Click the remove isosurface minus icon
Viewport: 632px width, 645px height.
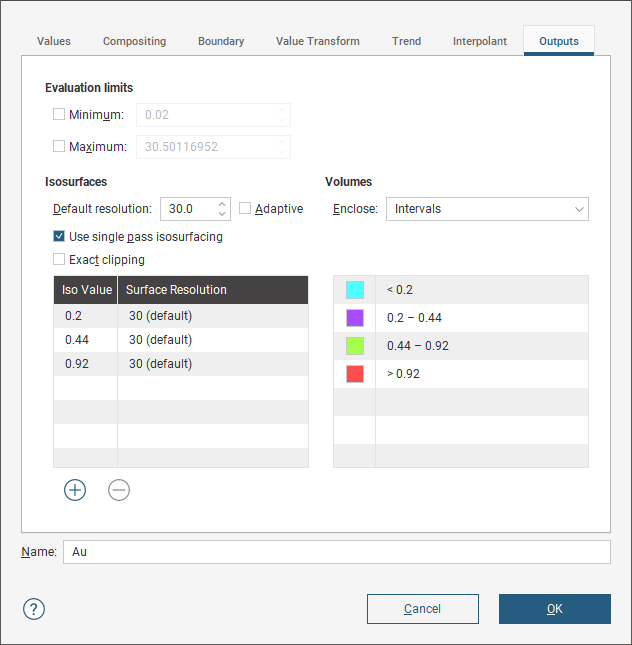pos(119,490)
